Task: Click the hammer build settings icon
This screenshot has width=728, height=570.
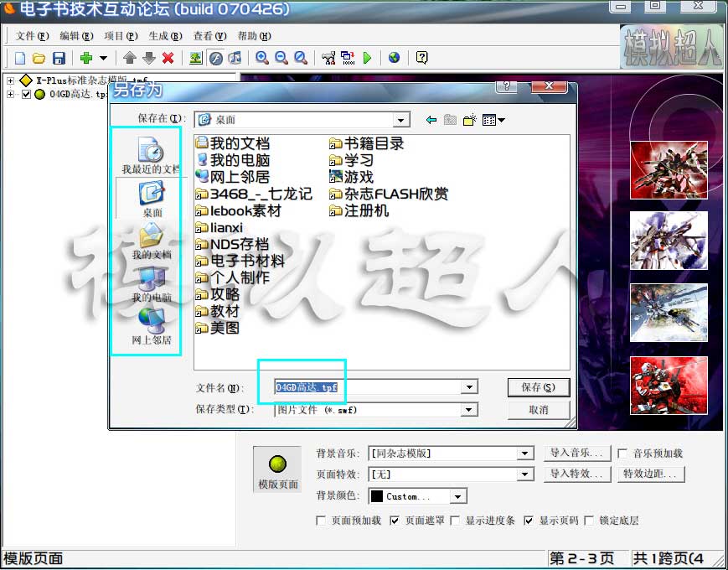Action: [328, 58]
